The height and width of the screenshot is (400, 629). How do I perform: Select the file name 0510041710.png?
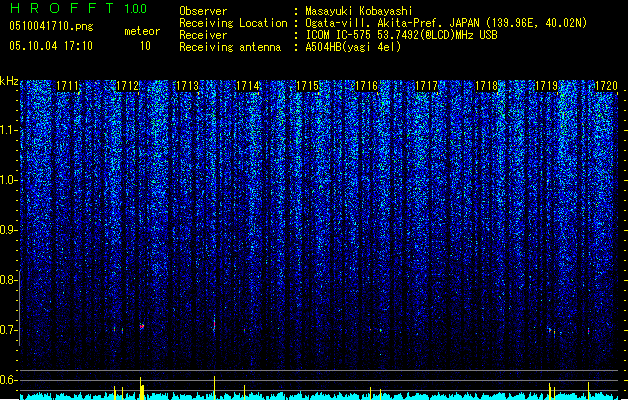click(x=51, y=26)
